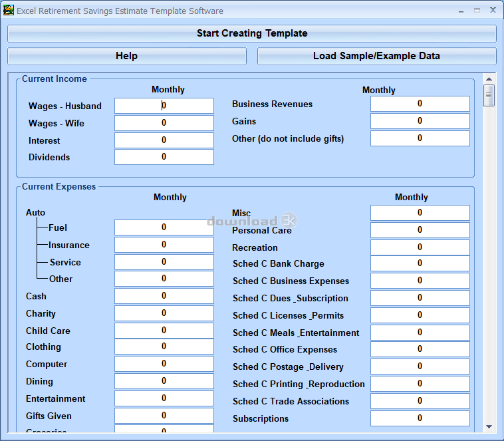Screen dimensions: 504x441
Task: Minimize the window
Action: 461,11
